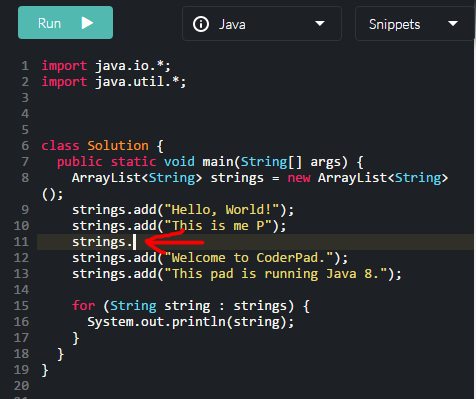Open the Java language dropdown
This screenshot has height=399, width=476.
[x=262, y=24]
